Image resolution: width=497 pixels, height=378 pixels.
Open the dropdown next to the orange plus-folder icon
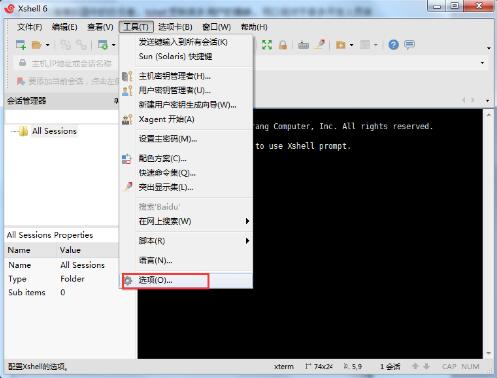(352, 45)
